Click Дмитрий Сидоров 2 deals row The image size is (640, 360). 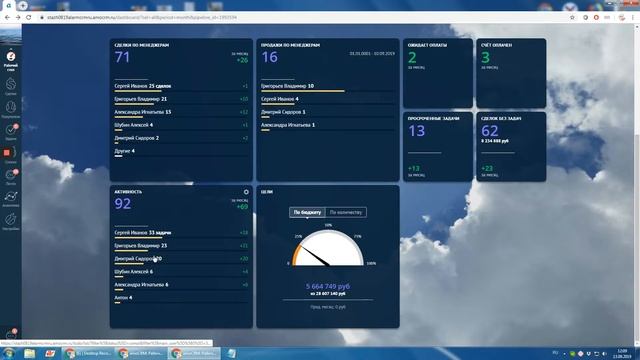pyautogui.click(x=181, y=139)
